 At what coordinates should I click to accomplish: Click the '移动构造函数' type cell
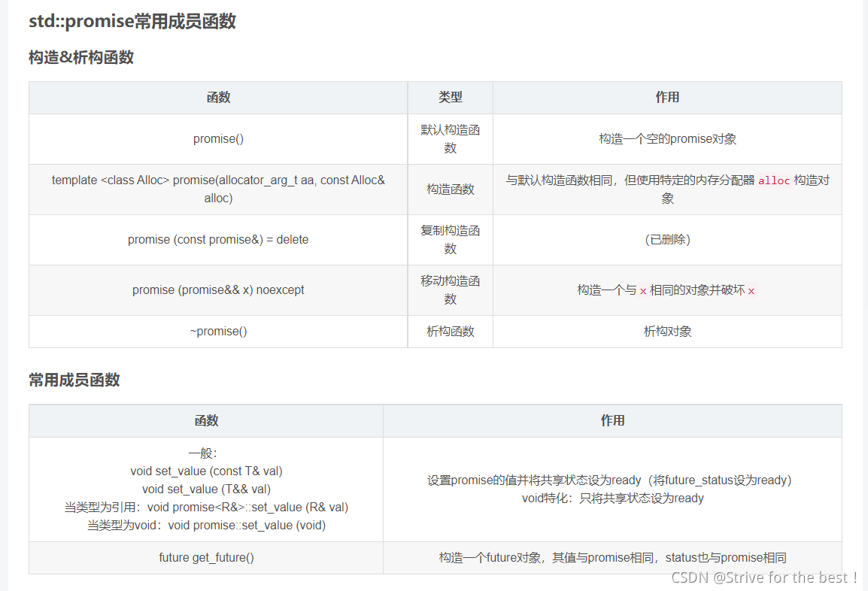tap(450, 290)
